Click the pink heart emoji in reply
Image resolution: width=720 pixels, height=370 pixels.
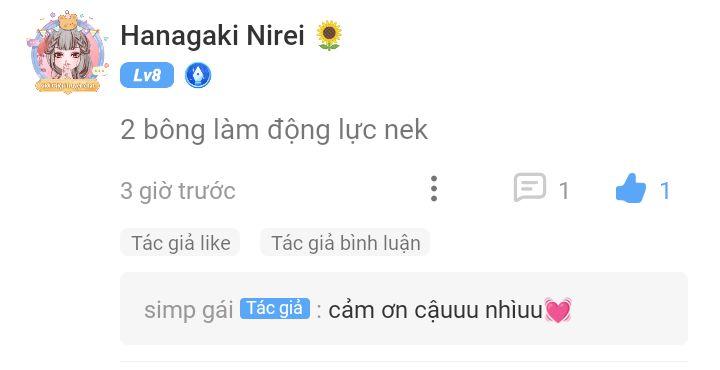coord(557,310)
